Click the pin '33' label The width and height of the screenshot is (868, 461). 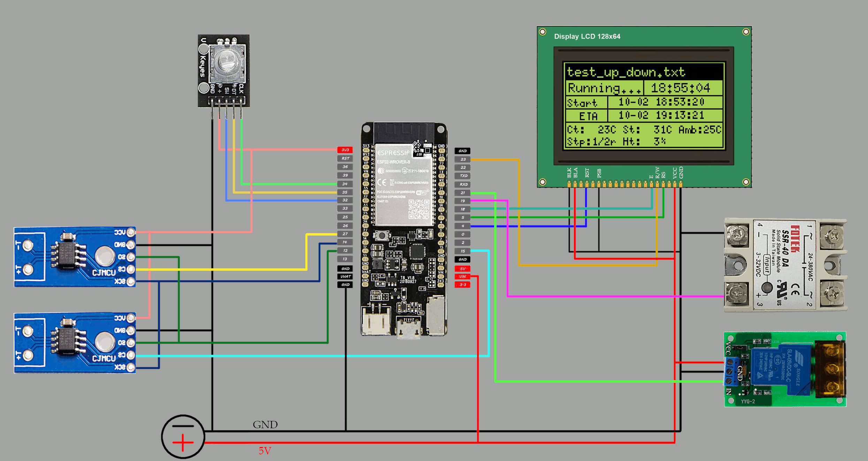[345, 209]
